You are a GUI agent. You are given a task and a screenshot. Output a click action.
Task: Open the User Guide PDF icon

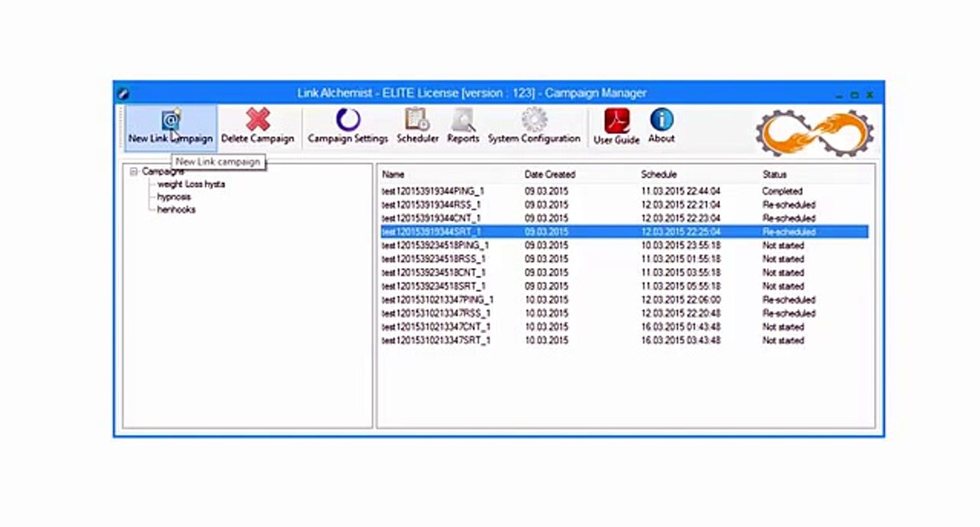(x=616, y=121)
